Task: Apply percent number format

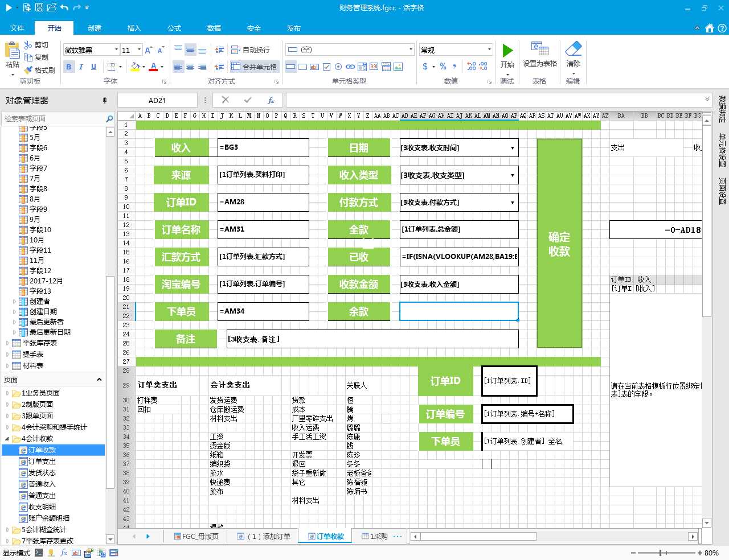Action: [444, 67]
